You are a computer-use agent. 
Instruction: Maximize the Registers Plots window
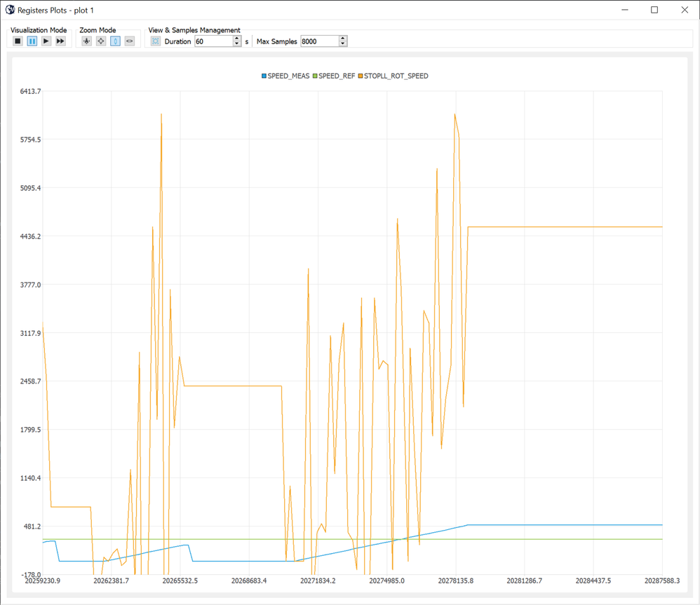[654, 10]
